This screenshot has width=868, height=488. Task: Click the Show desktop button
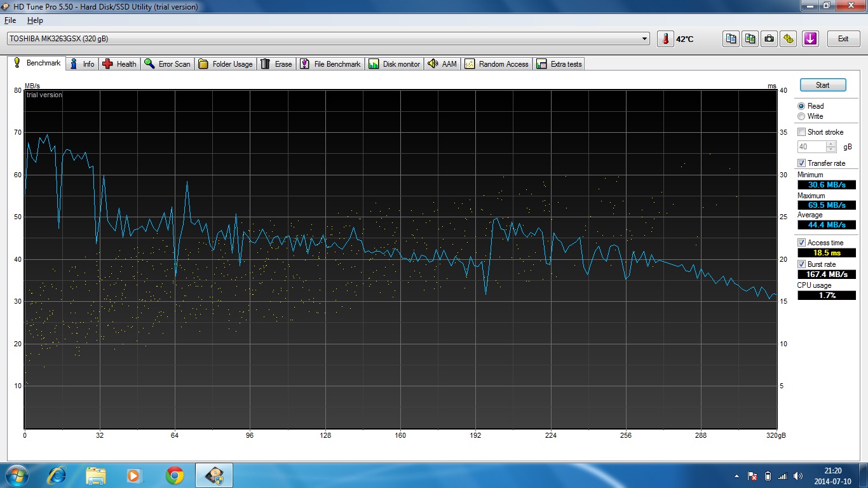[x=864, y=475]
